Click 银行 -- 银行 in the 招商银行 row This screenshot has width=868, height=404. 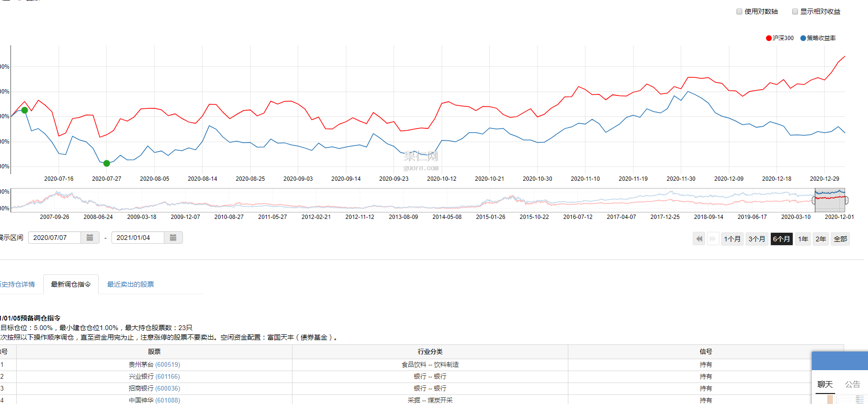(430, 389)
